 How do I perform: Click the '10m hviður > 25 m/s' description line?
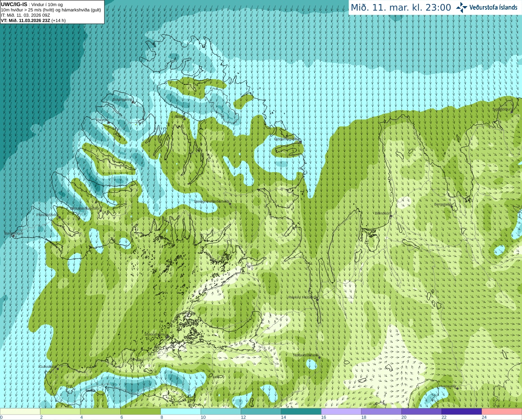tap(51, 10)
